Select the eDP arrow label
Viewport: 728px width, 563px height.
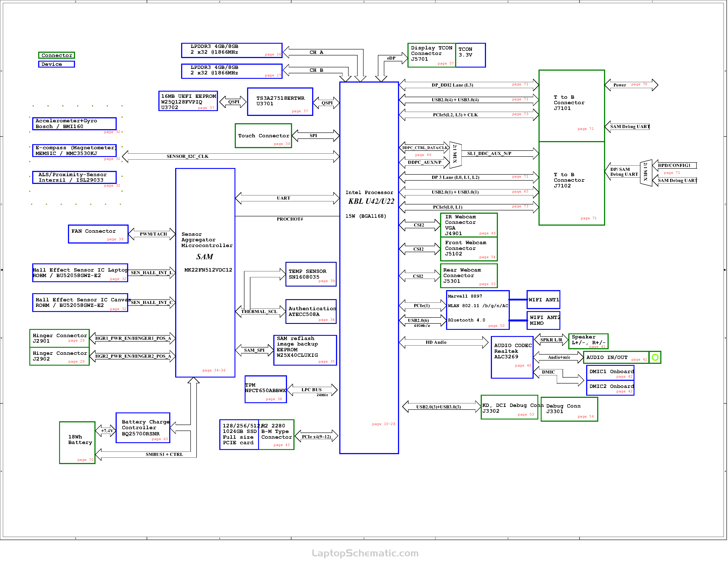(x=391, y=58)
